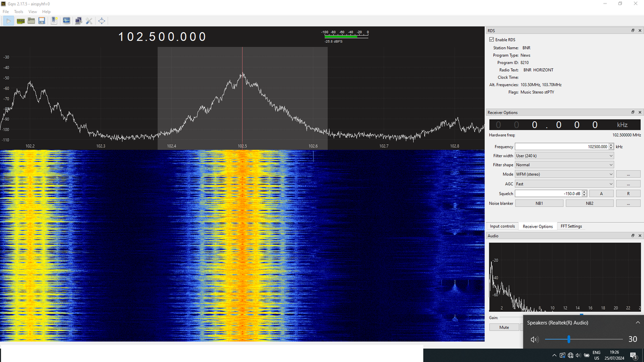The height and width of the screenshot is (362, 644).
Task: Start DSP with the play icon
Action: (x=9, y=21)
